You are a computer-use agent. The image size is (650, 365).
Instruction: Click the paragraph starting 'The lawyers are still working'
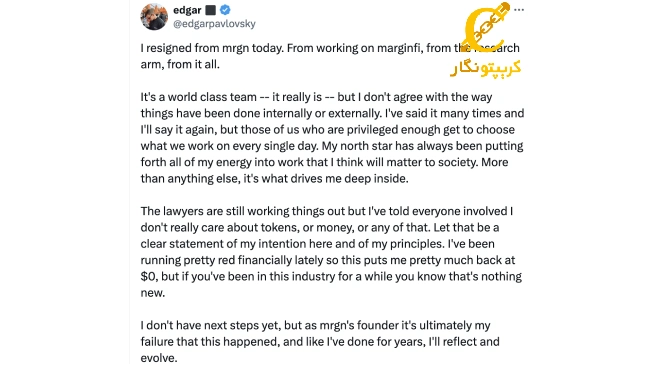[331, 252]
